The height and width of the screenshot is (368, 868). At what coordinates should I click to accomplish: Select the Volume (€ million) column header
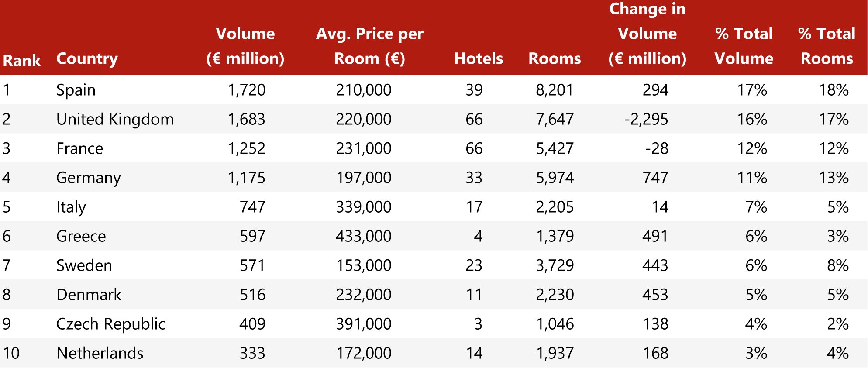(x=245, y=46)
